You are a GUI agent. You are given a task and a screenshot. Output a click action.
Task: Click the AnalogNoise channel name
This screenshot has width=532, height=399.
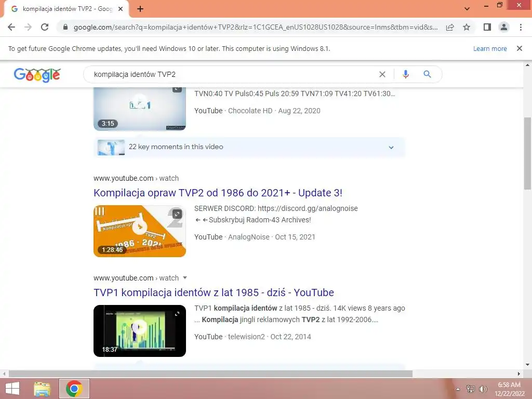click(x=249, y=237)
